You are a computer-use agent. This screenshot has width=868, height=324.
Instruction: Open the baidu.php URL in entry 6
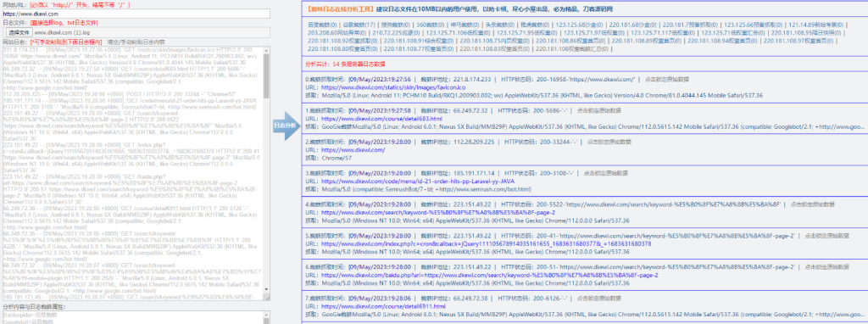(489, 275)
